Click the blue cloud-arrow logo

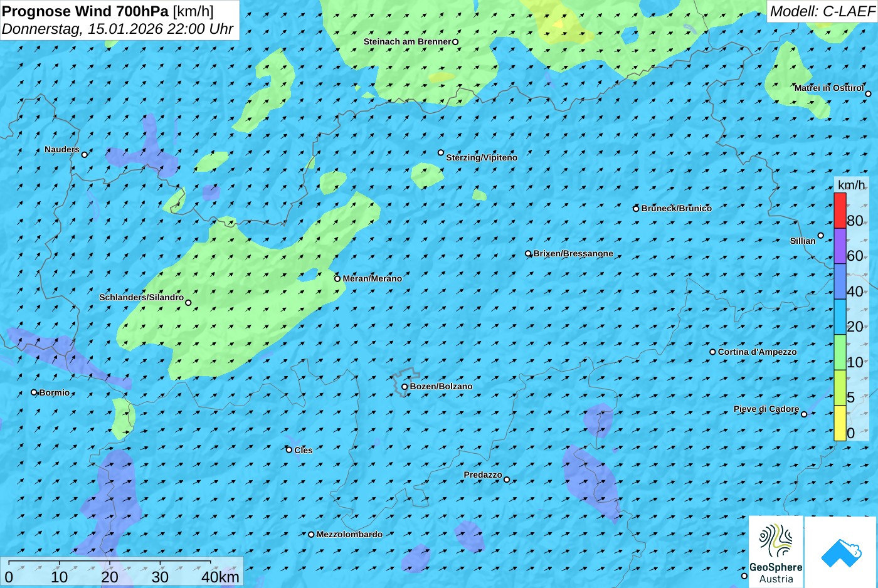[841, 552]
